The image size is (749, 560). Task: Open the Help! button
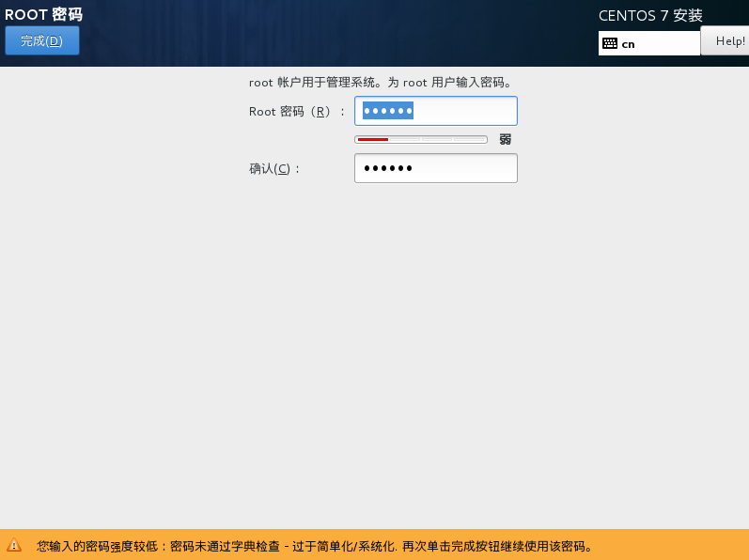tap(725, 41)
